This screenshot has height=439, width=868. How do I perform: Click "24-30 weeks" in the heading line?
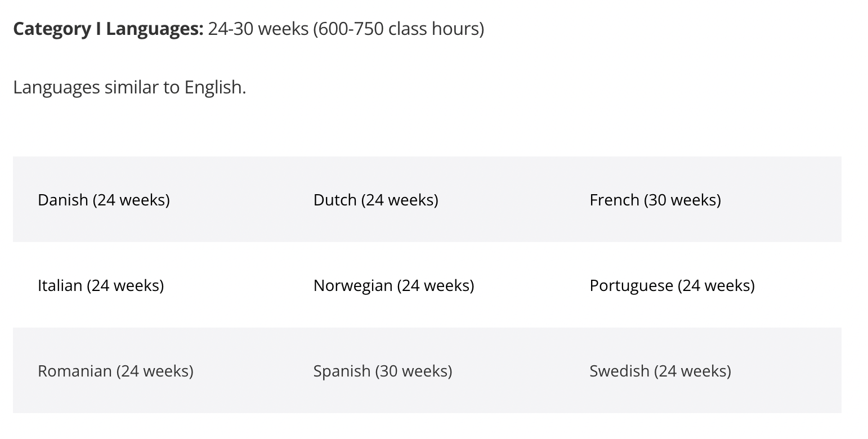coord(258,29)
